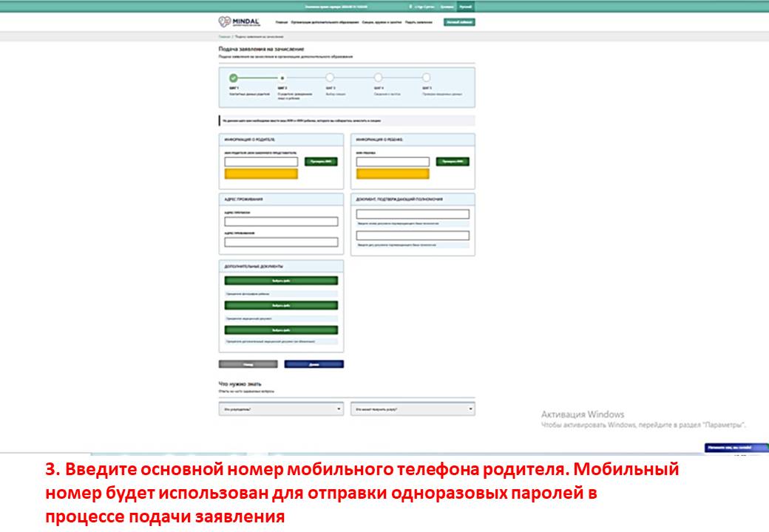Expand the right FAQ dropdown about service recipients

413,409
